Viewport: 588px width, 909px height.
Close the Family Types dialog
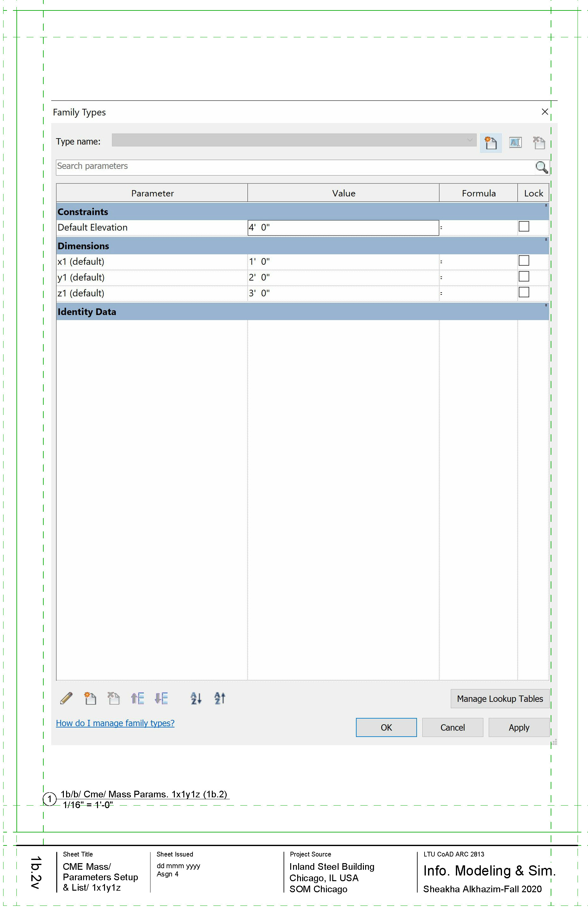pyautogui.click(x=545, y=112)
